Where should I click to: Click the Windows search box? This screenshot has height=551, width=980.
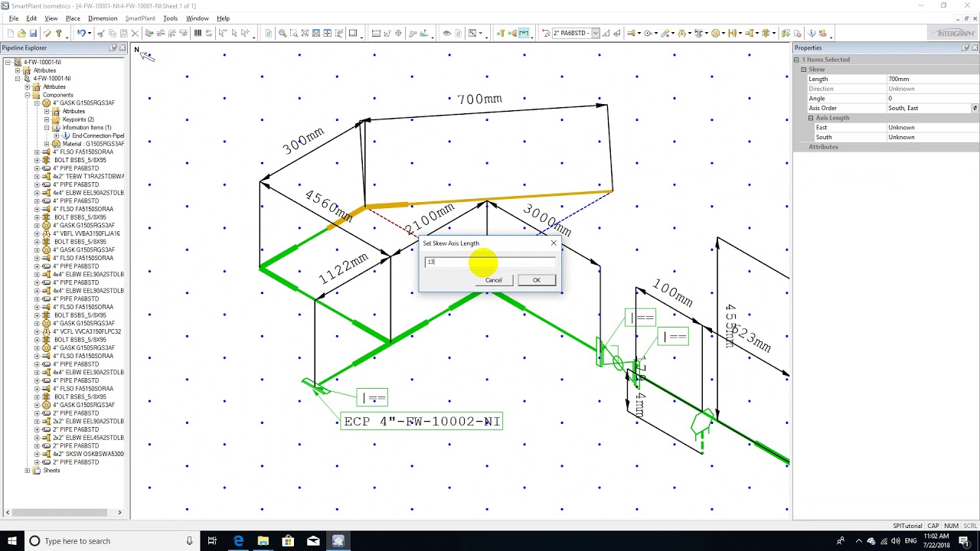pyautogui.click(x=111, y=541)
